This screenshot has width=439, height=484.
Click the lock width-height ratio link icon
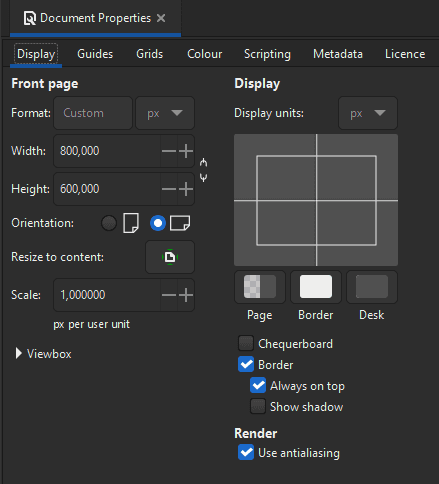point(203,170)
